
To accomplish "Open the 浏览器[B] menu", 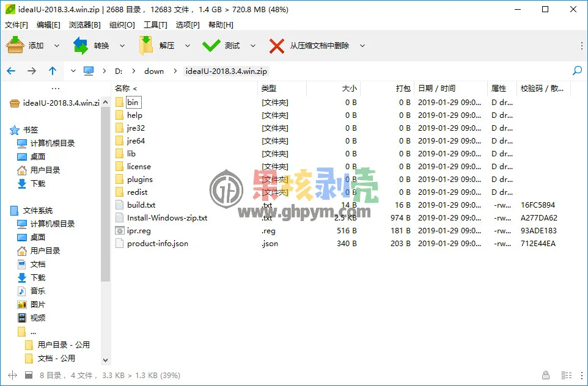I will pos(85,24).
